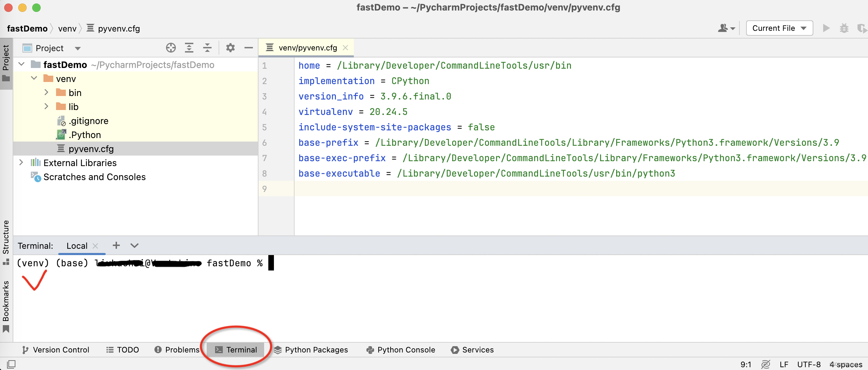The height and width of the screenshot is (370, 868).
Task: Open the terminal session options chevron
Action: [x=135, y=246]
